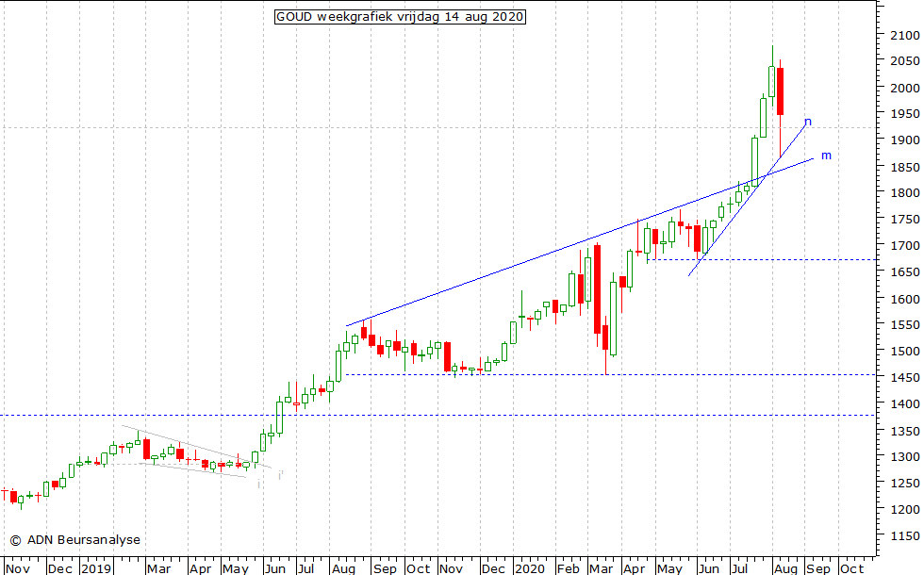Click the 1250 price axis label
The width and height of the screenshot is (924, 575).
point(904,483)
